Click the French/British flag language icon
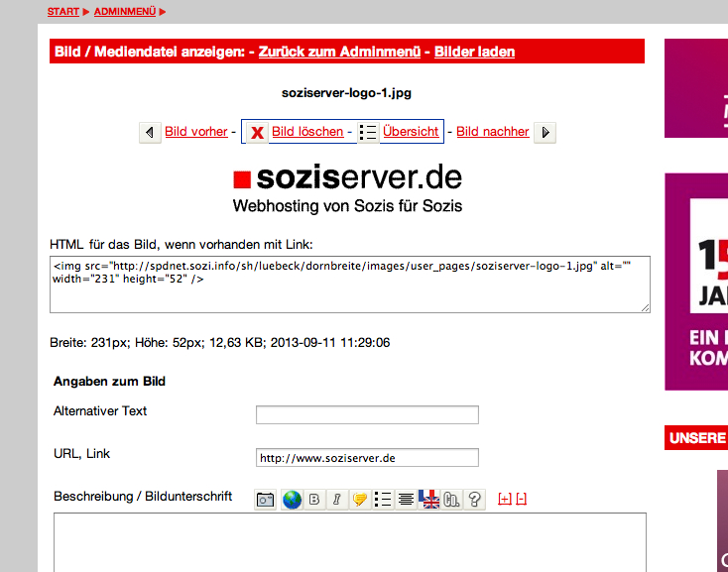The height and width of the screenshot is (572, 728). tap(429, 500)
